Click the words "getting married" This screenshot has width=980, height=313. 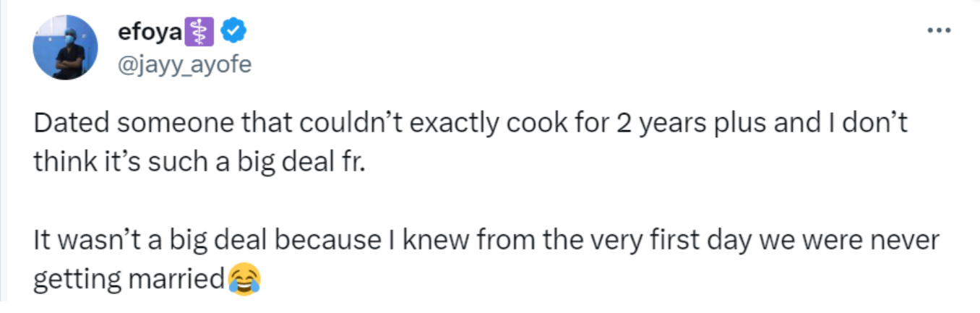click(x=129, y=279)
